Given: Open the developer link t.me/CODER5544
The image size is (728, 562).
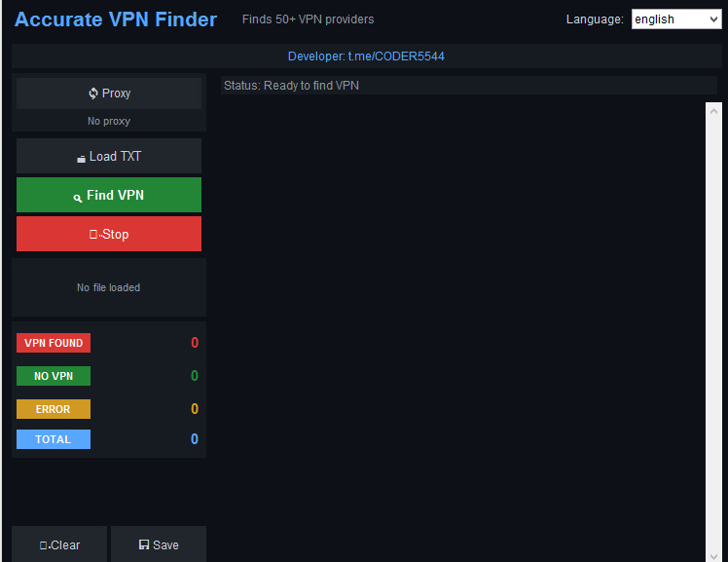Looking at the screenshot, I should coord(366,56).
